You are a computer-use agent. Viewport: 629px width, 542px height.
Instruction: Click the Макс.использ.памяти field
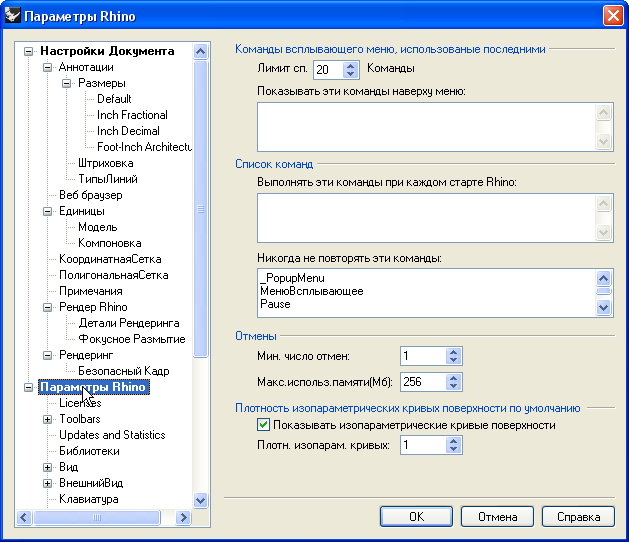(424, 382)
